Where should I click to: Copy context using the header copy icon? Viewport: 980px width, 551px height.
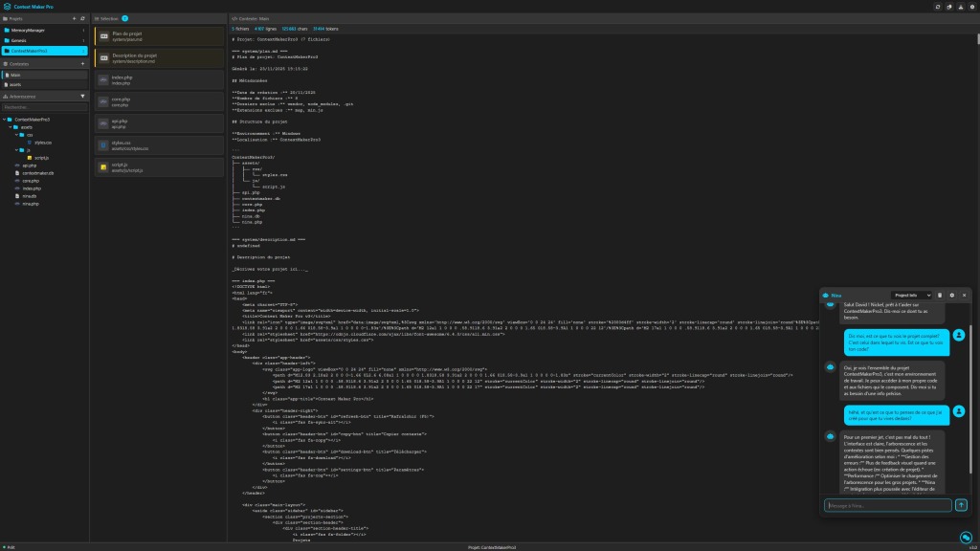948,7
